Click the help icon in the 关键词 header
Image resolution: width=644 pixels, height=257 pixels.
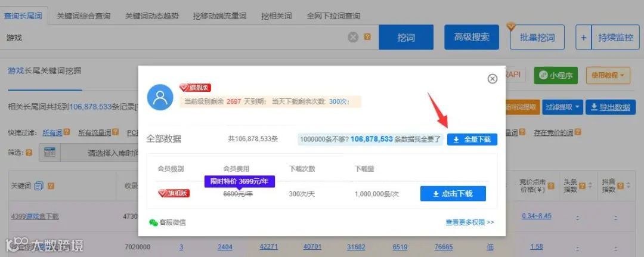point(51,186)
